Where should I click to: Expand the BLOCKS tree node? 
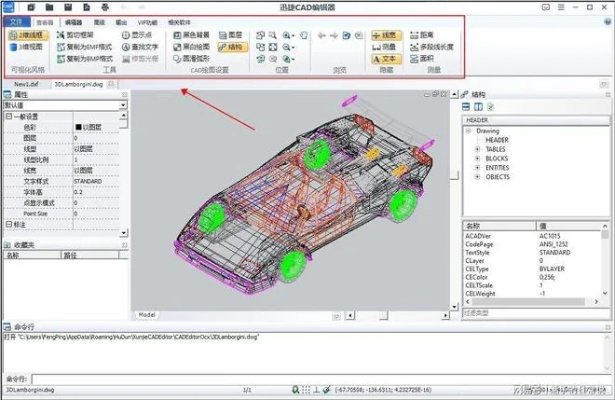[477, 158]
